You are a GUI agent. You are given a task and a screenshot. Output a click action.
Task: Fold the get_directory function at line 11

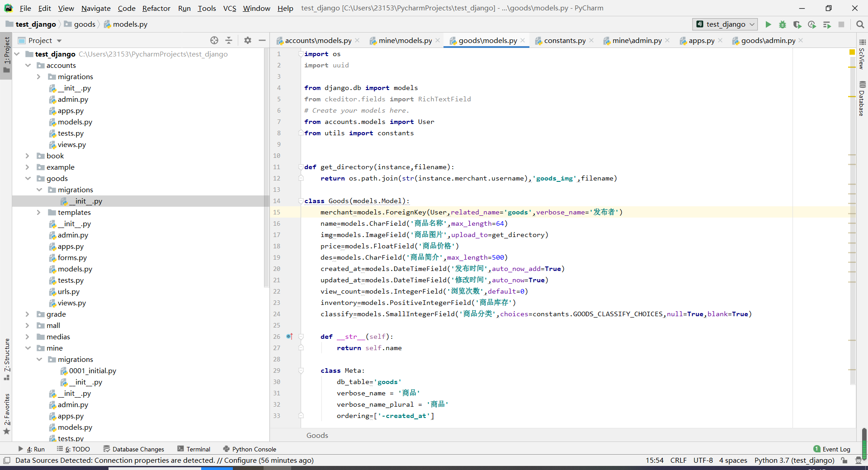click(301, 167)
